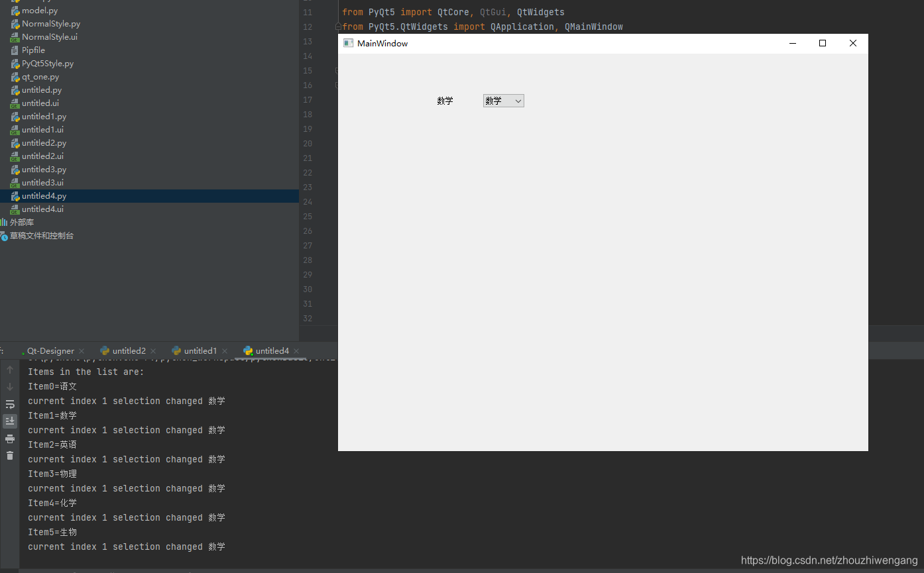Click the UI file icon beside untitled.ui
Screen dimensions: 924x573
pyautogui.click(x=14, y=103)
